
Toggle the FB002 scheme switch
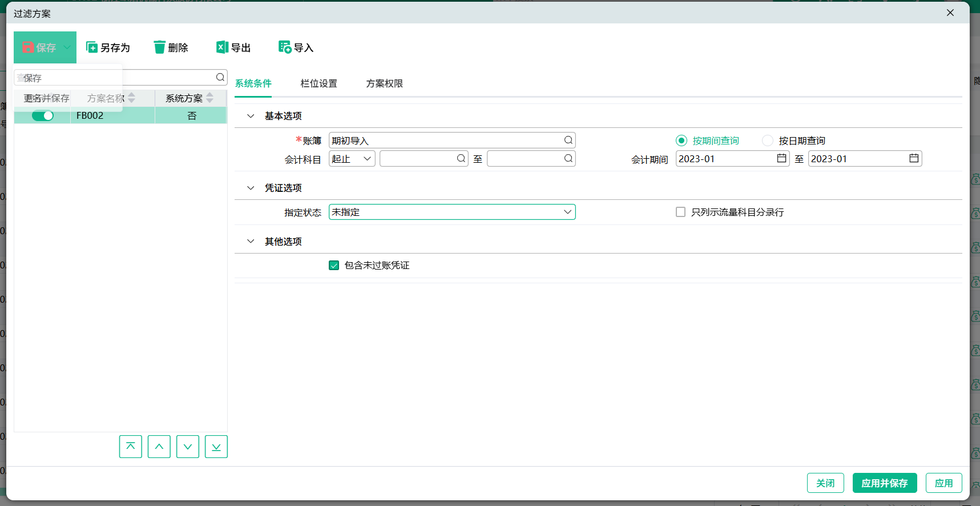[x=43, y=116]
